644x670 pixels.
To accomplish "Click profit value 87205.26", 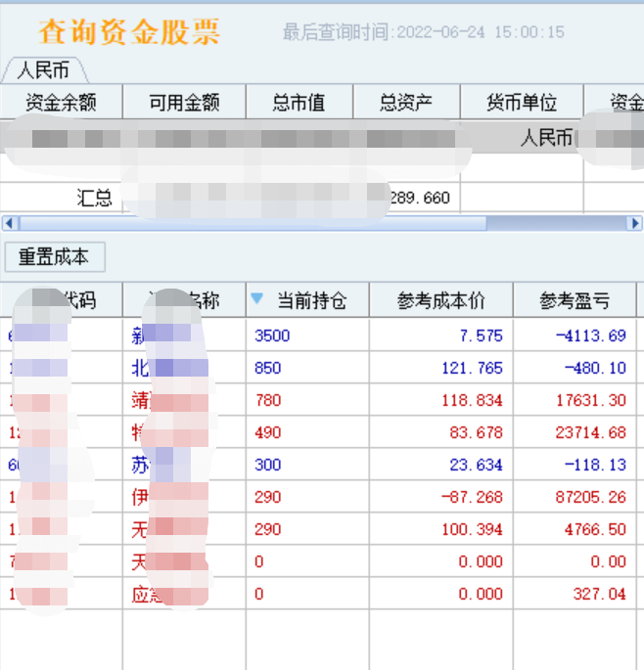I will click(591, 497).
